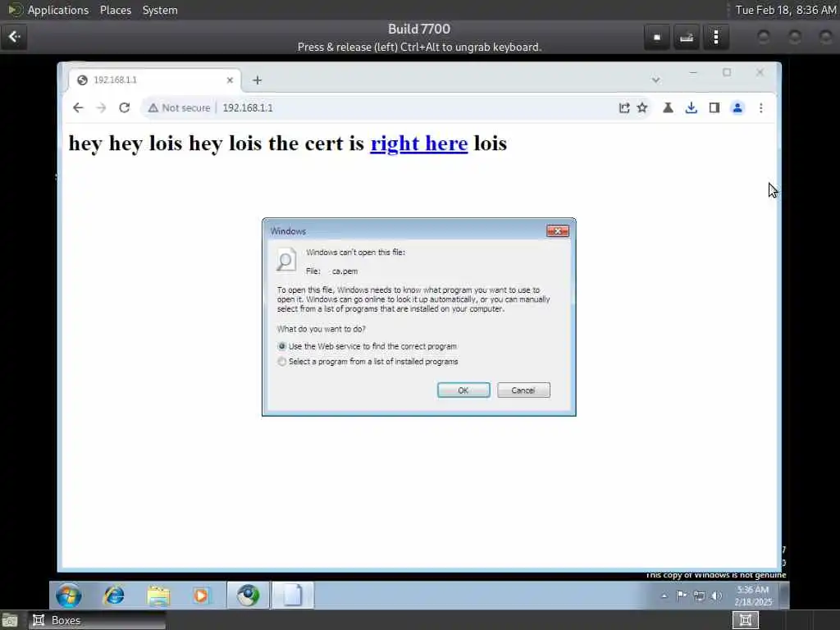This screenshot has height=630, width=840.
Task: Follow the "right here" cert link
Action: click(x=419, y=143)
